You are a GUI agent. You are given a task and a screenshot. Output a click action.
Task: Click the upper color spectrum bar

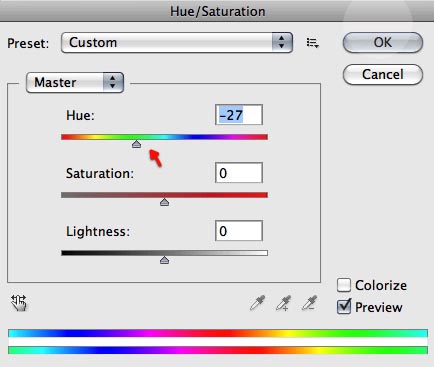point(218,333)
